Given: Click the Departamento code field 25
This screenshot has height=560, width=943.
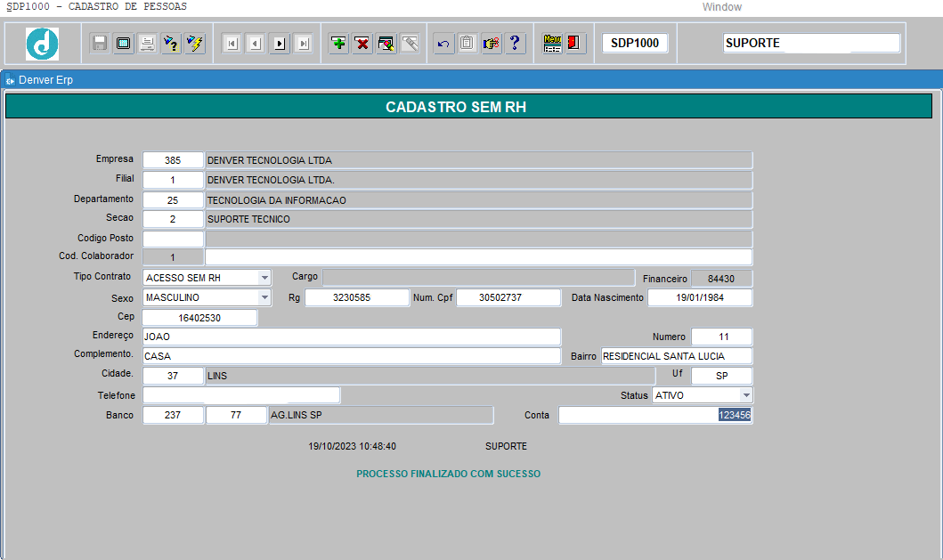Looking at the screenshot, I should [173, 200].
